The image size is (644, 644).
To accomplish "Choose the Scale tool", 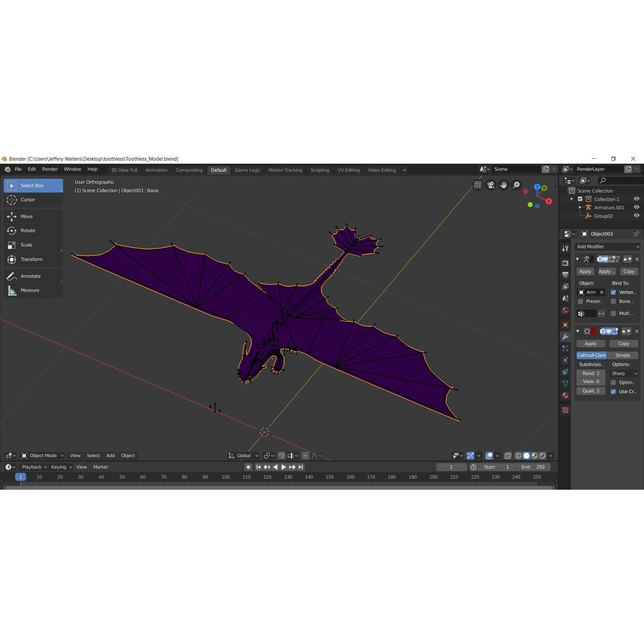I will (33, 245).
